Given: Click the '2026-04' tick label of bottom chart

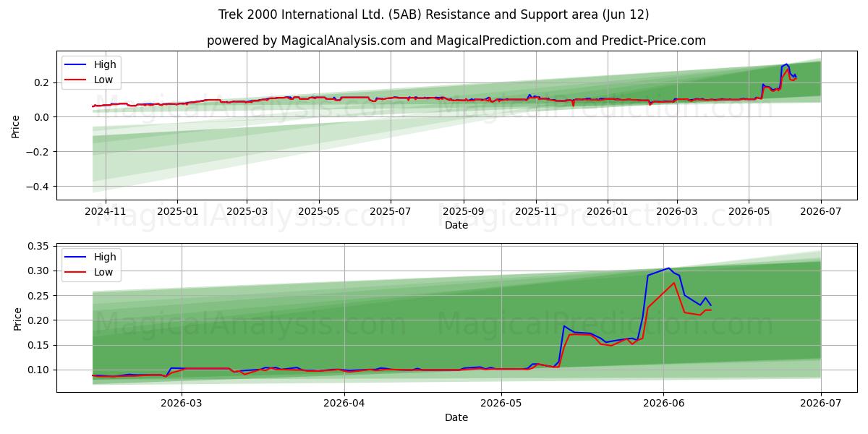Looking at the screenshot, I should click(x=344, y=404).
